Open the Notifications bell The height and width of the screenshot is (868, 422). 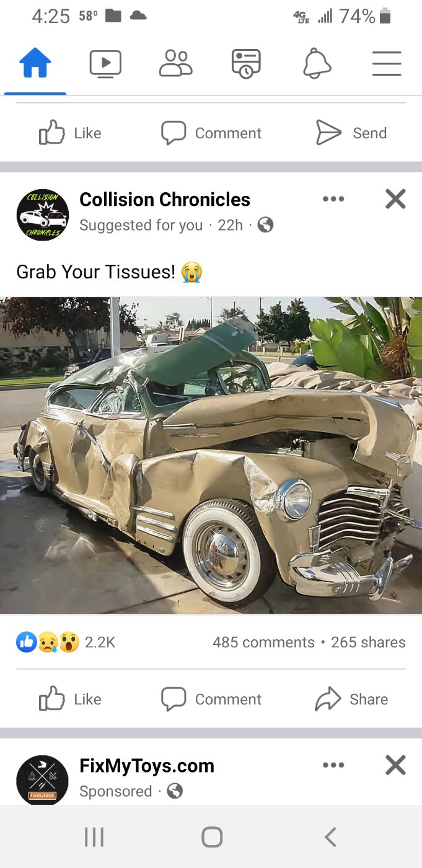pyautogui.click(x=317, y=64)
